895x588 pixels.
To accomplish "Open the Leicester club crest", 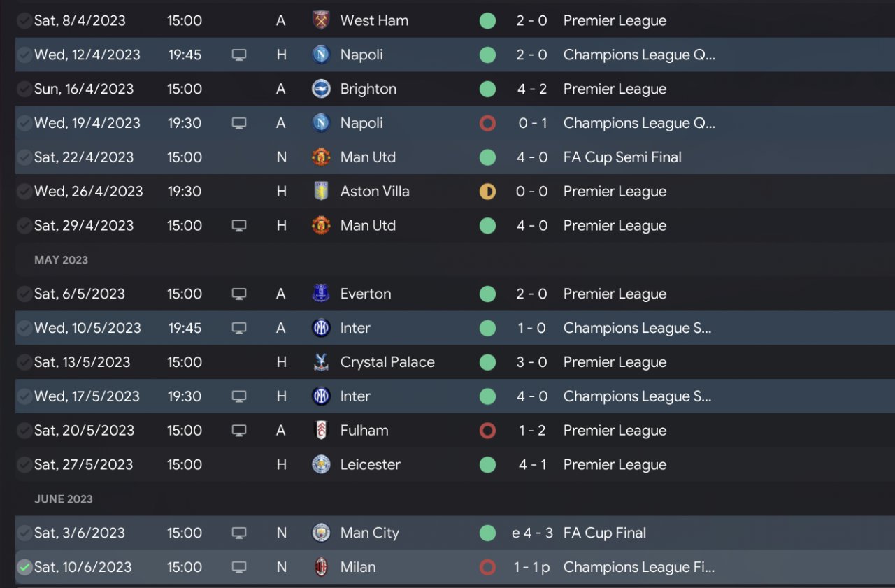I will (321, 464).
